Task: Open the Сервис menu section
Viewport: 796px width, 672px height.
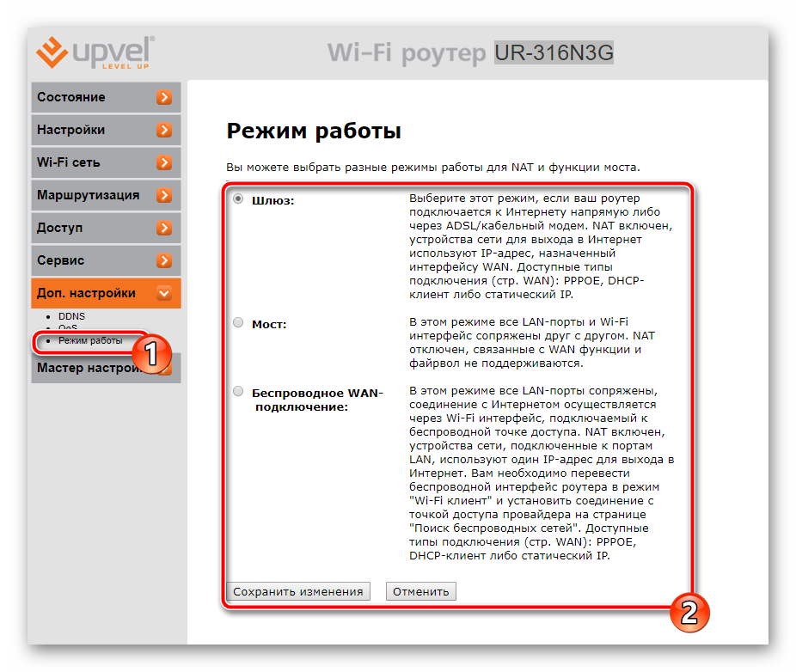Action: pyautogui.click(x=106, y=260)
